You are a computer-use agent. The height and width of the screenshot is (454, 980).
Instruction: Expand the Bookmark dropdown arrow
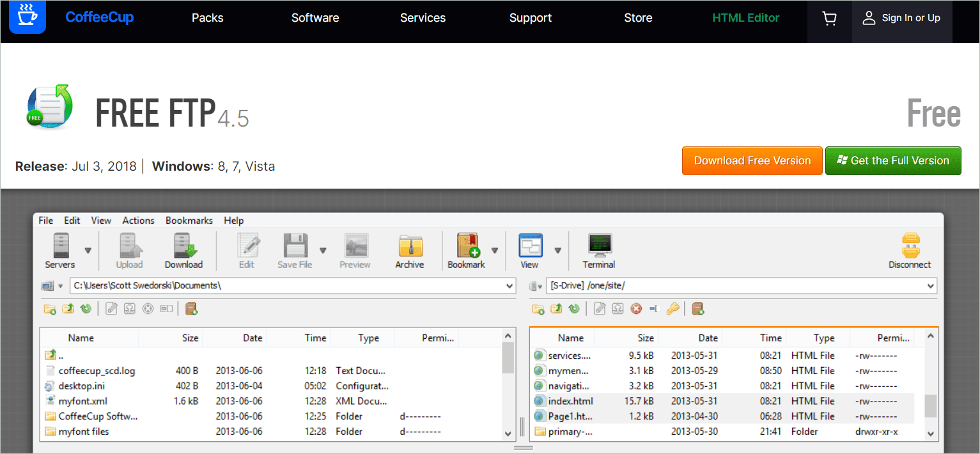click(x=494, y=251)
